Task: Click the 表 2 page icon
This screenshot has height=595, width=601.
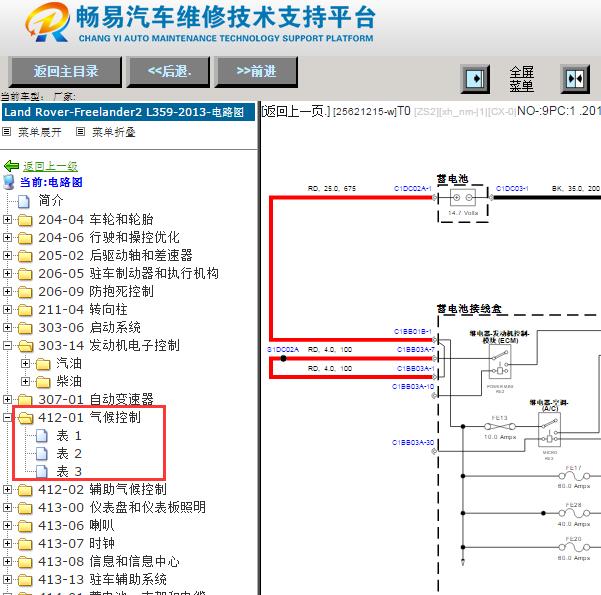Action: coord(42,454)
